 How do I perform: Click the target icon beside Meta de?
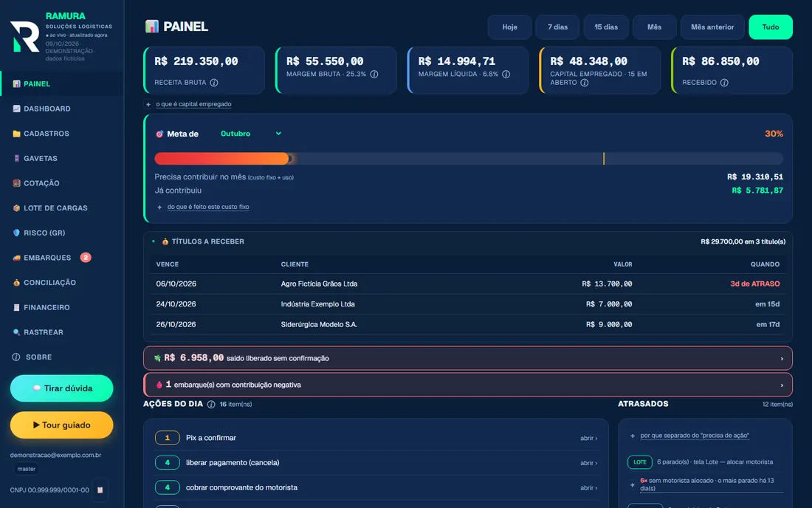159,134
